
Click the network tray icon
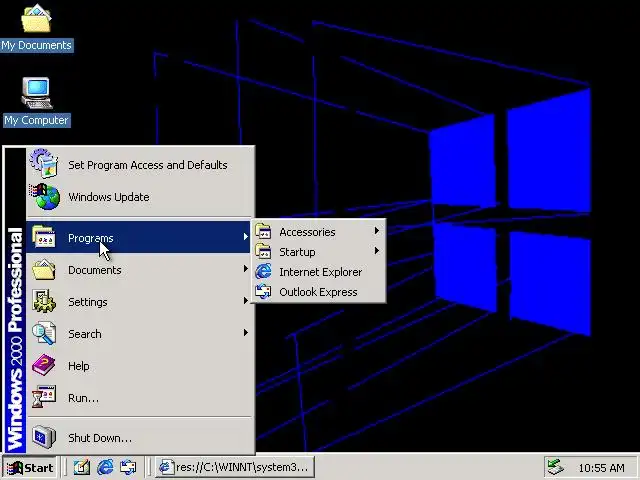555,468
